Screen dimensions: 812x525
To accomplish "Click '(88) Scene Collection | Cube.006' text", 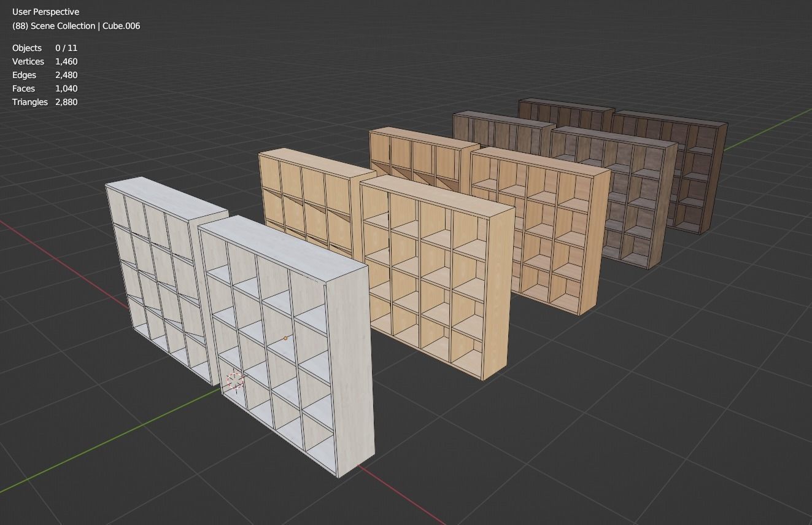I will coord(76,26).
